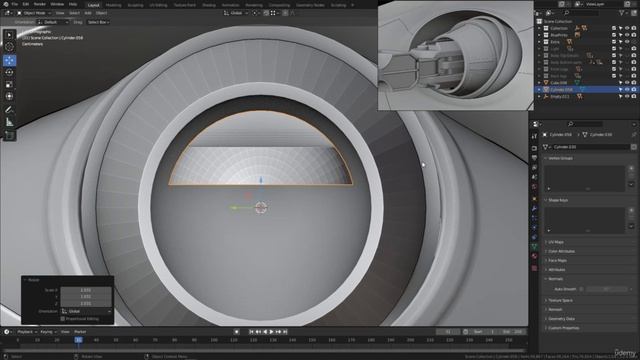
Task: Click the current frame marker on timeline
Action: click(x=78, y=340)
